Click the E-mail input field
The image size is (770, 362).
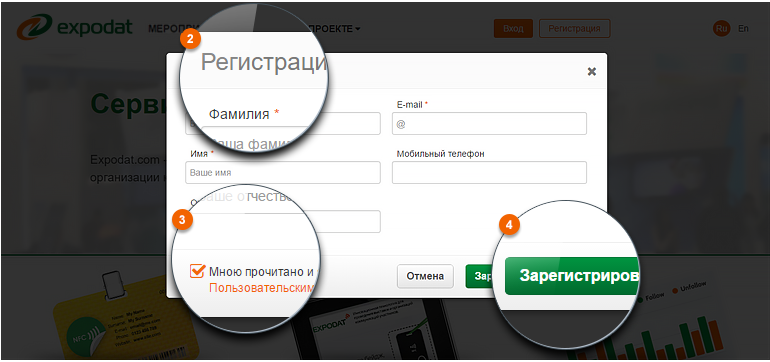[489, 123]
